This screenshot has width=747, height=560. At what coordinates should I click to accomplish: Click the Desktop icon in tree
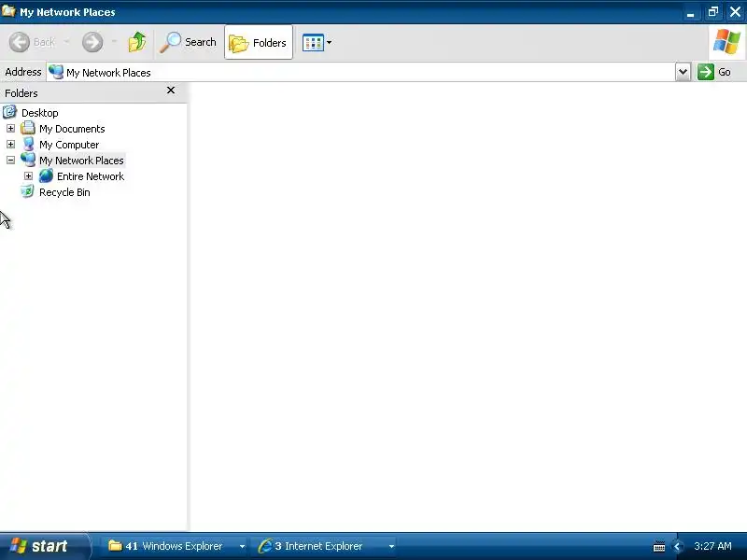tap(9, 112)
